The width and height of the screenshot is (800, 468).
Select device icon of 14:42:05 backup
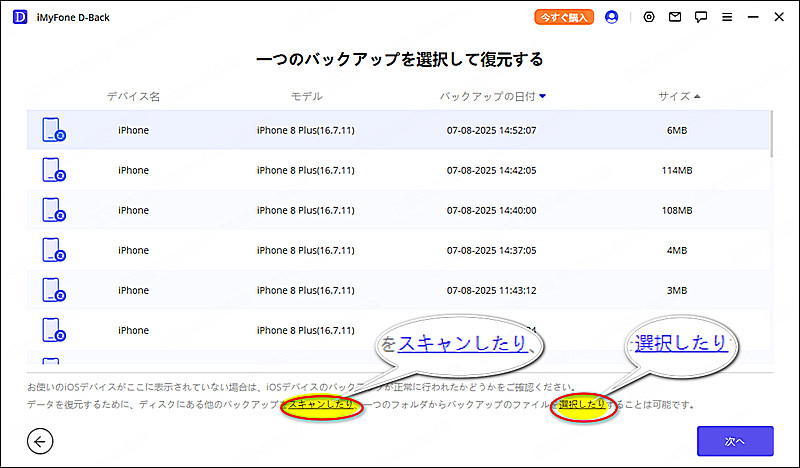[54, 170]
